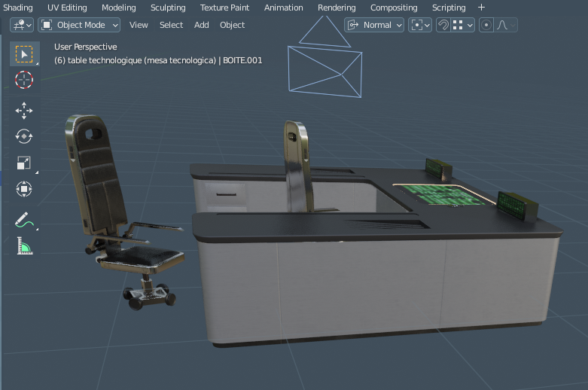588x390 pixels.
Task: Switch to the UV Editing workspace
Action: tap(67, 8)
